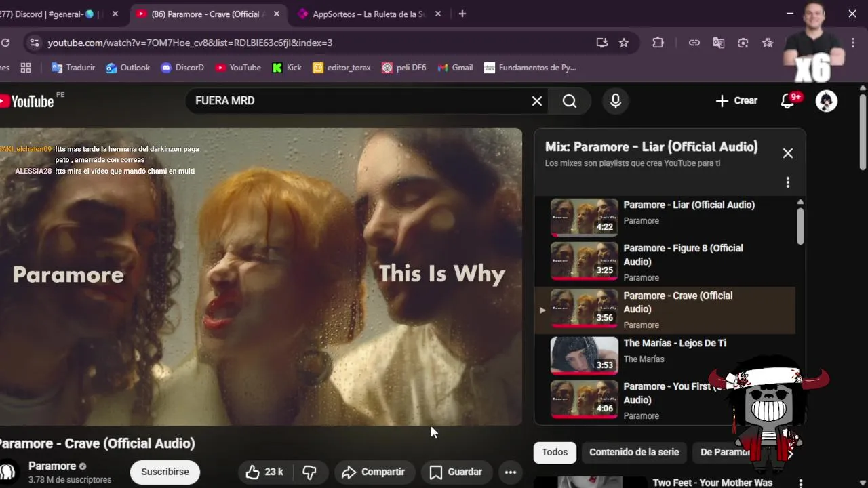Screen dimensions: 868x488
Task: Dislike the video with thumbs down
Action: point(310,472)
